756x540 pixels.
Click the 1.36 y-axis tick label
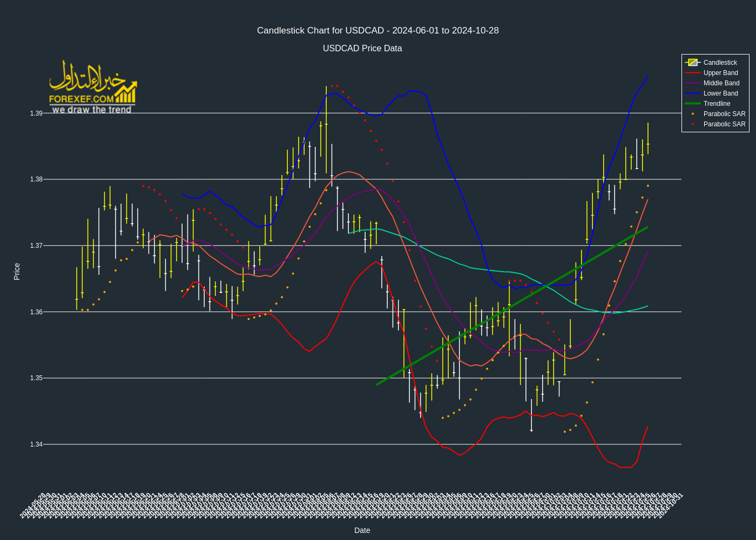pos(36,312)
